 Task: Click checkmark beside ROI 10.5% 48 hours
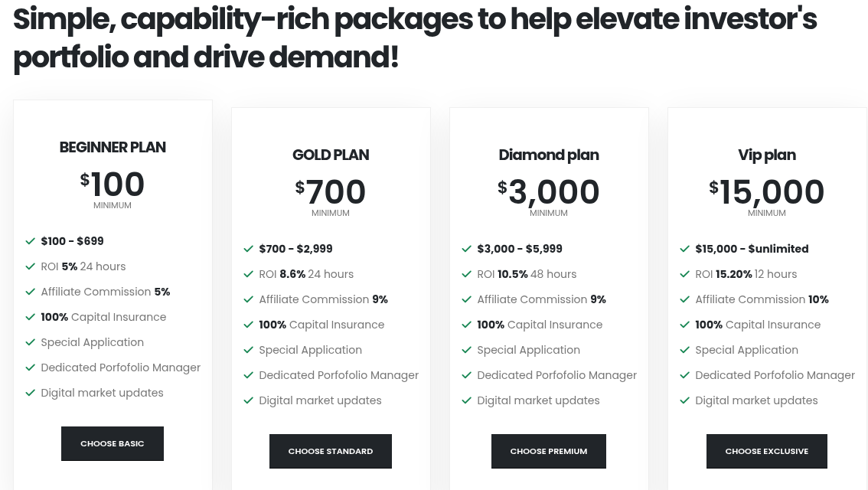click(467, 274)
